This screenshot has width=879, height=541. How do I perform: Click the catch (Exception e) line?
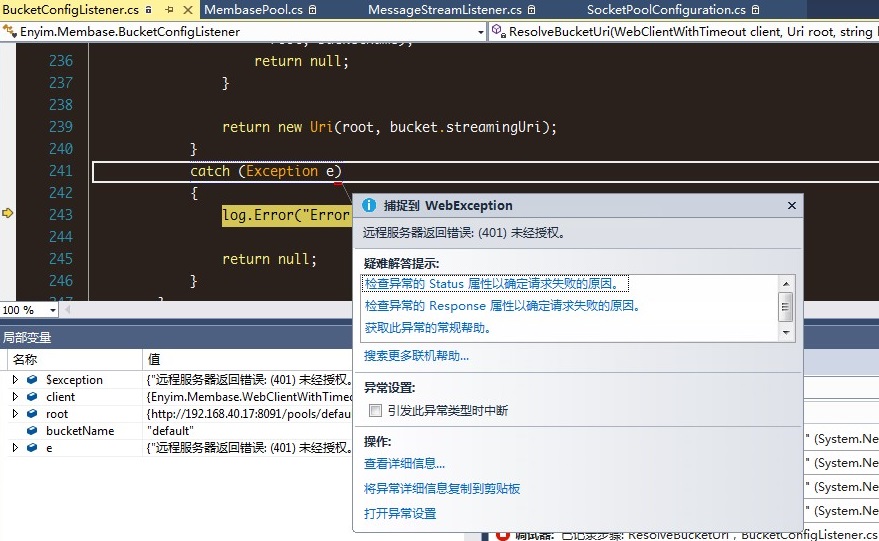266,171
